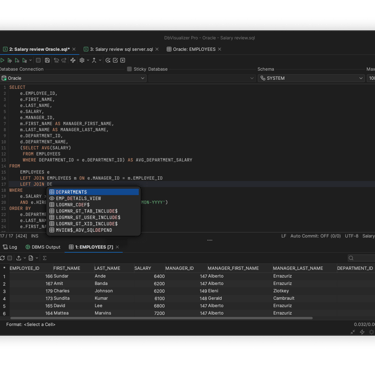Close the Salary review sql server.sql tab

coord(157,49)
